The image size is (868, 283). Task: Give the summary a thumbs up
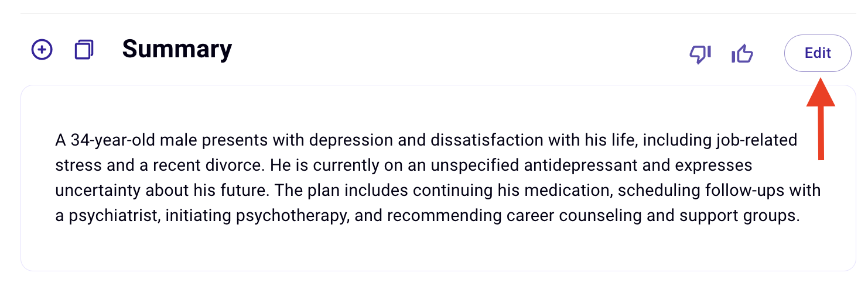point(742,54)
